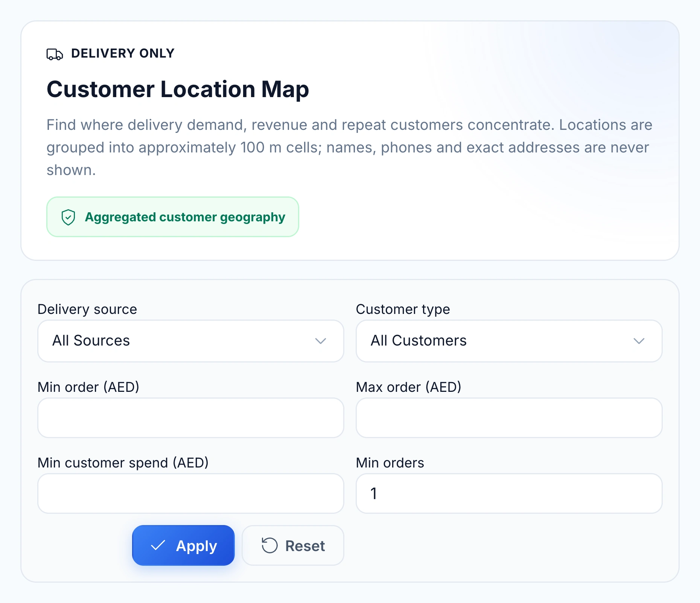This screenshot has height=603, width=700.
Task: Click the All Customers chevron arrow
Action: [x=639, y=341]
